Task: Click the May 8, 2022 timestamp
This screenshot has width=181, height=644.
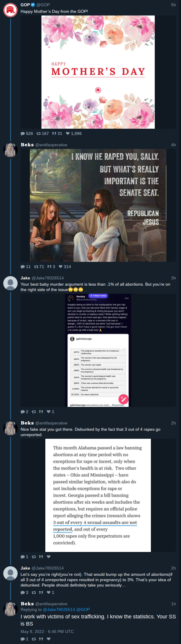Action: tap(47, 631)
